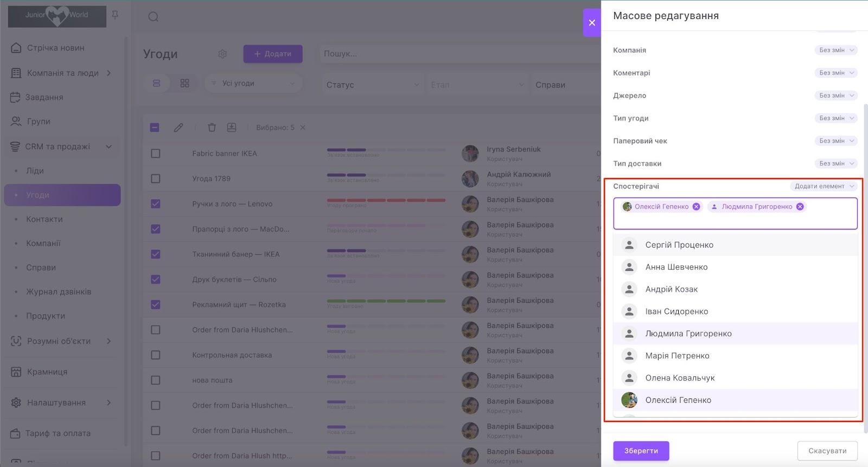Toggle the select-all deals checkbox
The height and width of the screenshot is (467, 868).
click(x=155, y=128)
